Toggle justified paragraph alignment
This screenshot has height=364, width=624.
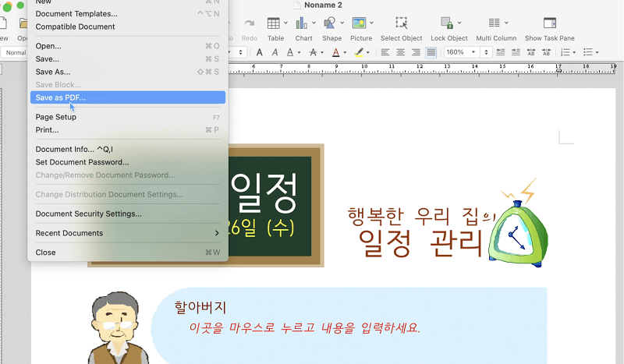point(431,52)
